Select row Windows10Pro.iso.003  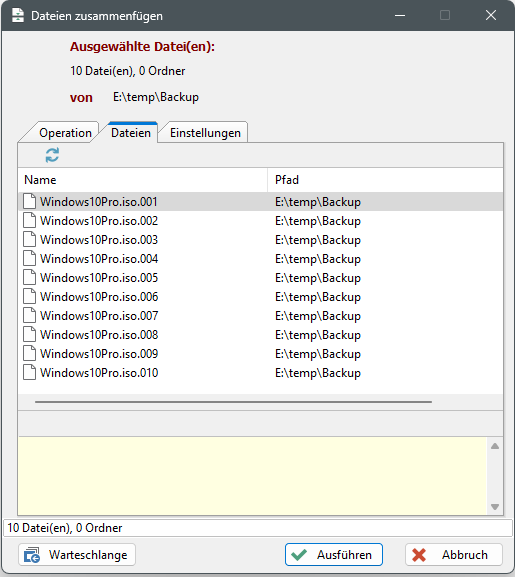coord(260,240)
